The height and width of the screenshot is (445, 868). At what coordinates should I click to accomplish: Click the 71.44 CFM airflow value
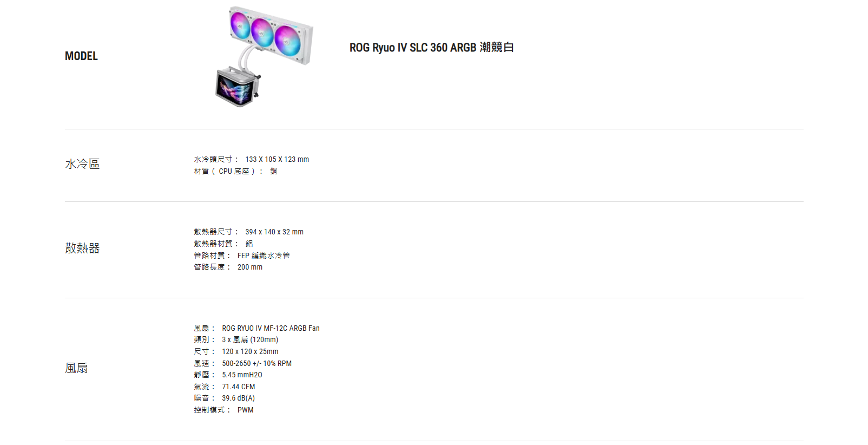(x=238, y=387)
